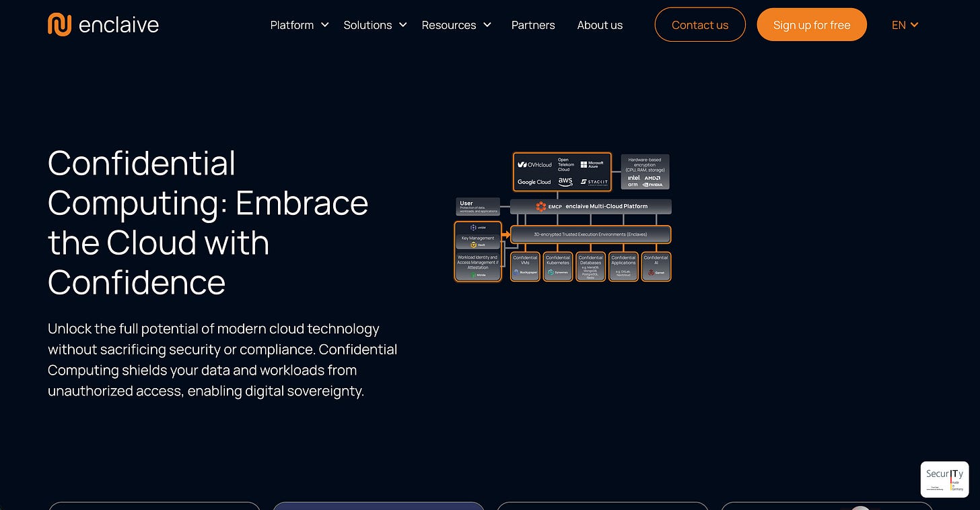Click the enclaive Multi-Cloud Platform label
Image resolution: width=980 pixels, height=510 pixels.
607,206
